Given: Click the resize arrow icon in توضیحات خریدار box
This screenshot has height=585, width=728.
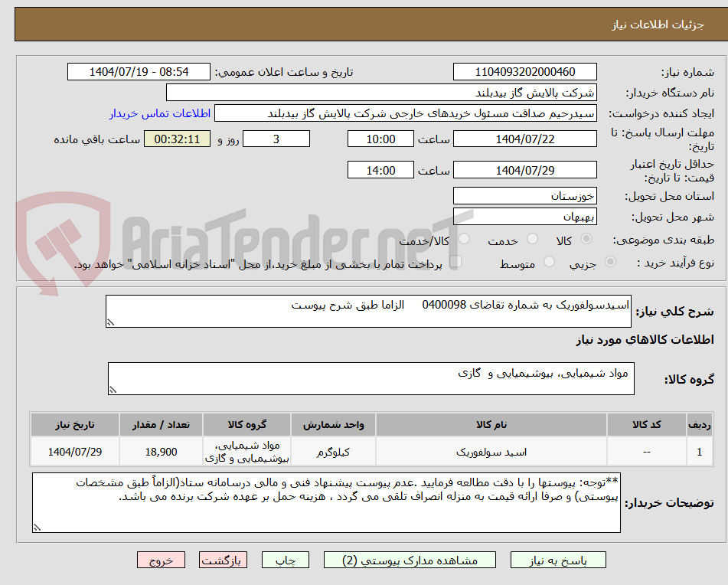Looking at the screenshot, I should coord(37,527).
